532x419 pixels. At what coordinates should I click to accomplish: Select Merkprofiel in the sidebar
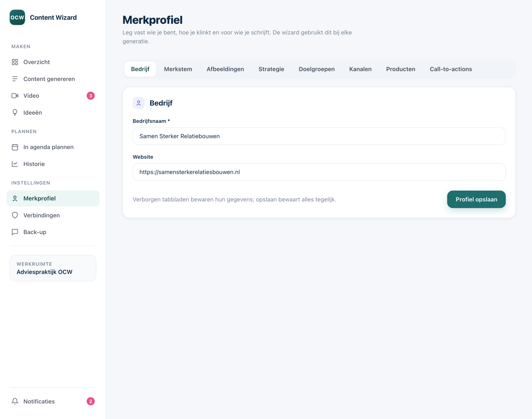coord(53,198)
